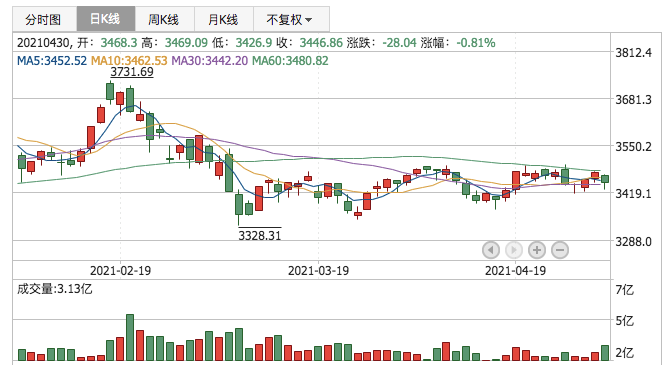Click the MA30:3442.20 indicator text
Viewport: 668px width, 372px height.
(x=210, y=61)
